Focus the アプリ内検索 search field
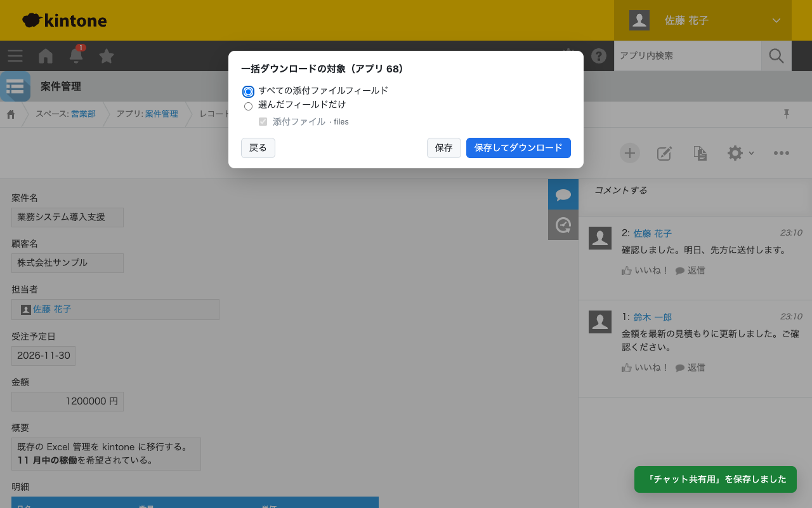This screenshot has width=812, height=508. pos(688,56)
